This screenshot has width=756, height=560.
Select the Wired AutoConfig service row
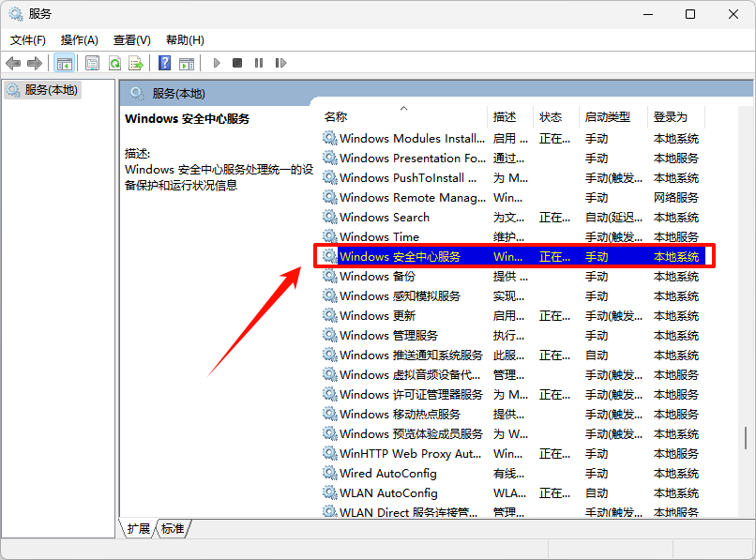[x=513, y=474]
